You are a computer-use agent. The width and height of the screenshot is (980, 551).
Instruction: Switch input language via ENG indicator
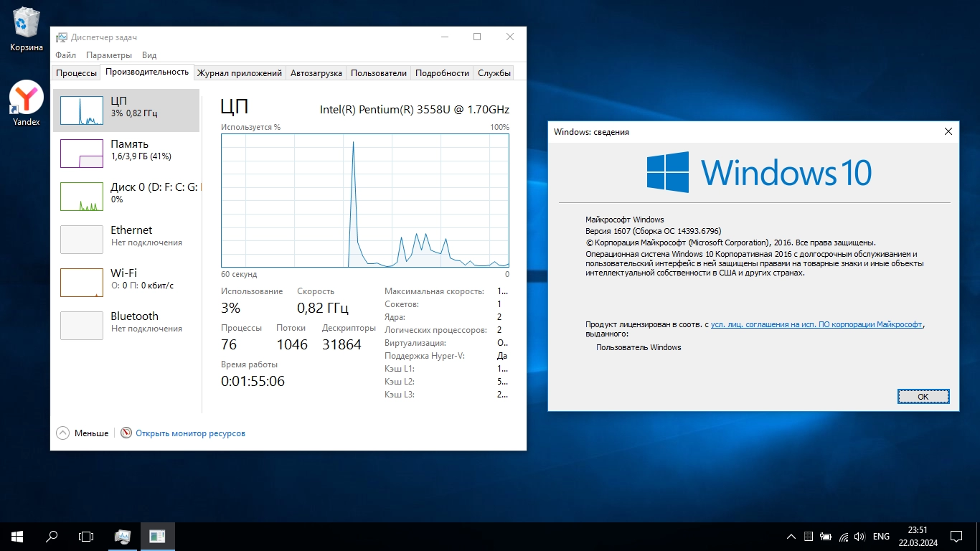(x=881, y=537)
